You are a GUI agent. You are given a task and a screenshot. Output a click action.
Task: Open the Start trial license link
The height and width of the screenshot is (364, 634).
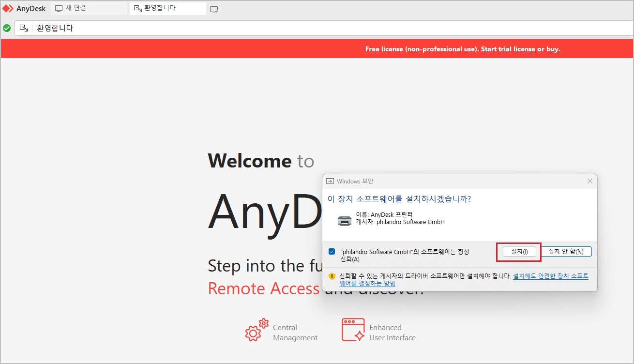(508, 49)
